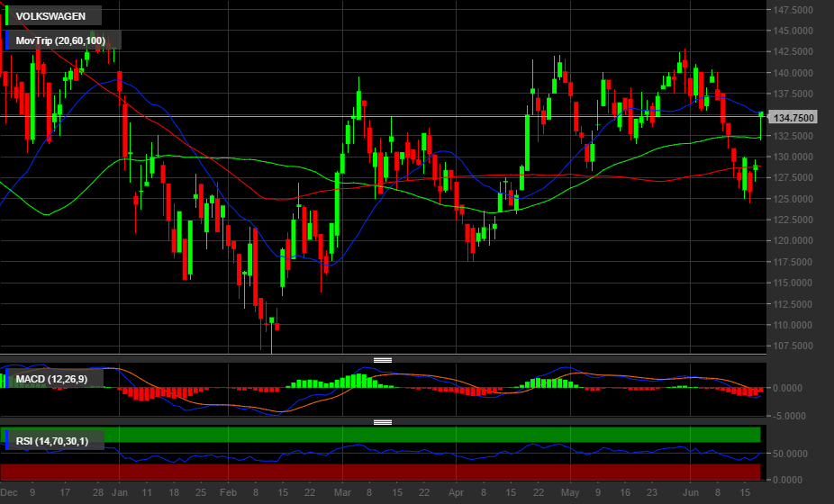Click the RSI 50.0000 axis label
834x504 pixels.
click(x=790, y=454)
